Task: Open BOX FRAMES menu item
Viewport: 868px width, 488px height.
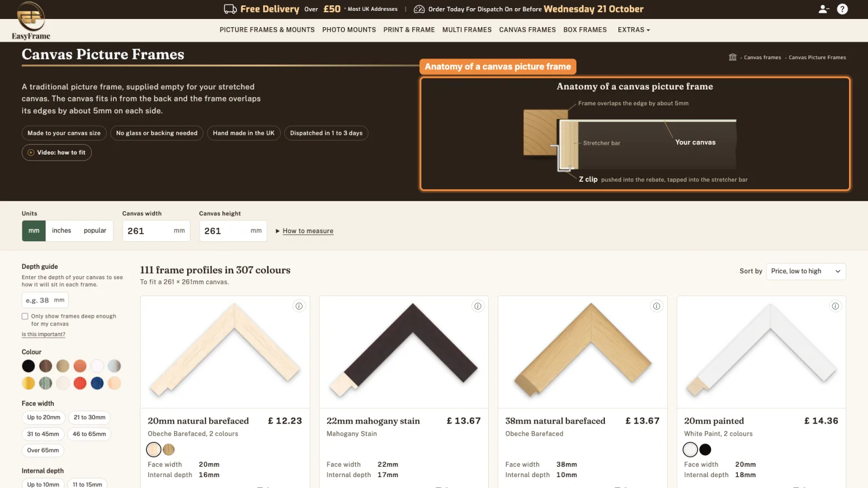Action: 585,30
